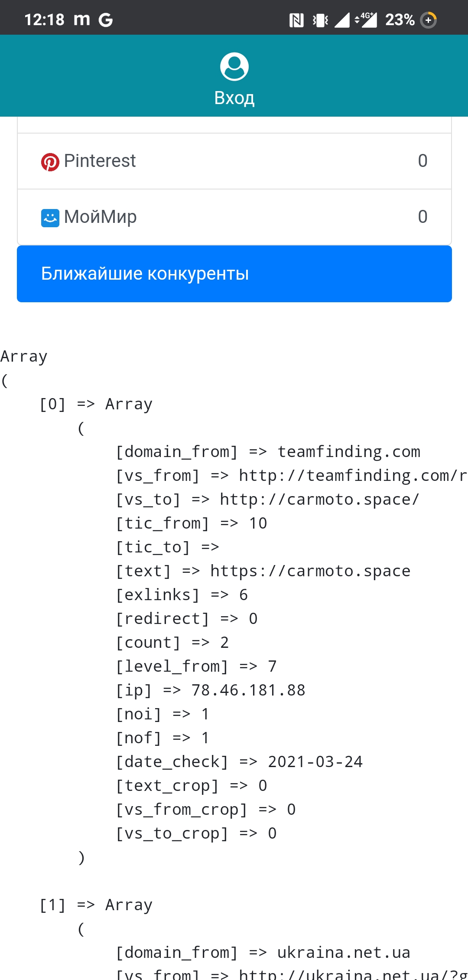Image resolution: width=468 pixels, height=980 pixels.
Task: Tap the date_check value 2021-03-24
Action: click(x=315, y=762)
